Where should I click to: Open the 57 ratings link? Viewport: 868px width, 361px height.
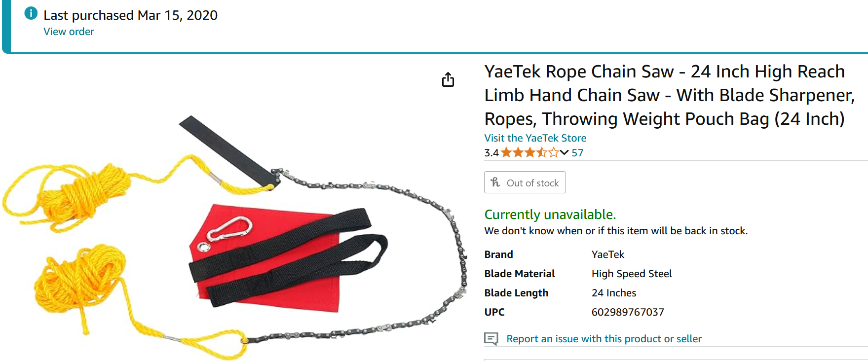tap(577, 153)
